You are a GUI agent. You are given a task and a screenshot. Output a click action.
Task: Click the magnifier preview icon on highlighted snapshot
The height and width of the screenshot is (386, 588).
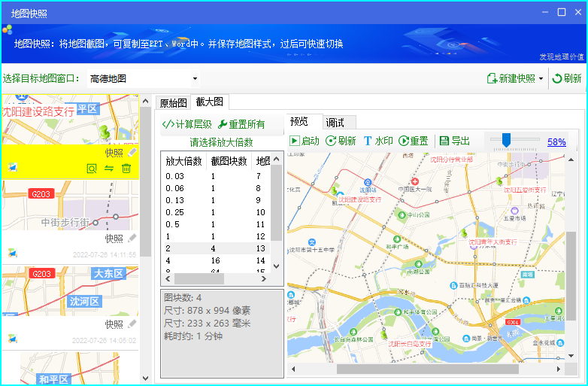(x=92, y=169)
